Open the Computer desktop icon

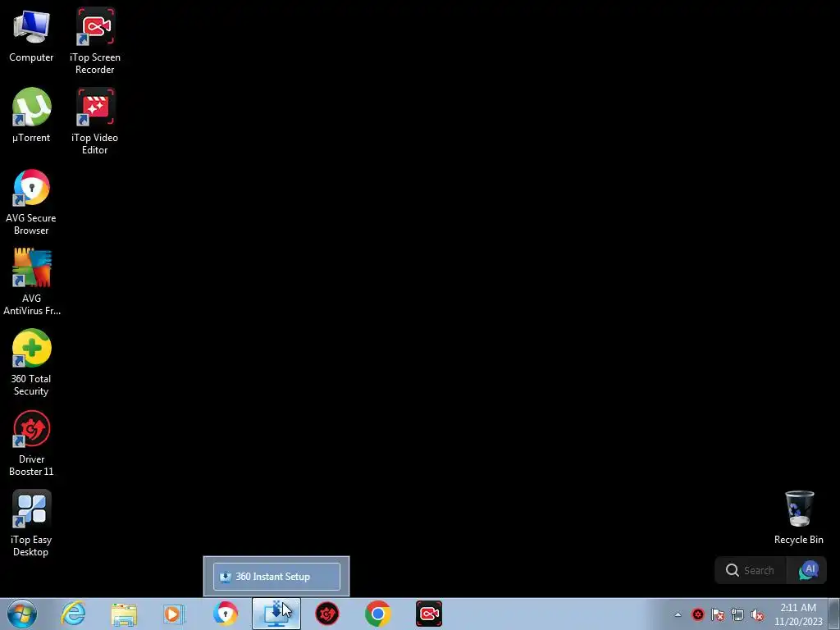click(31, 36)
